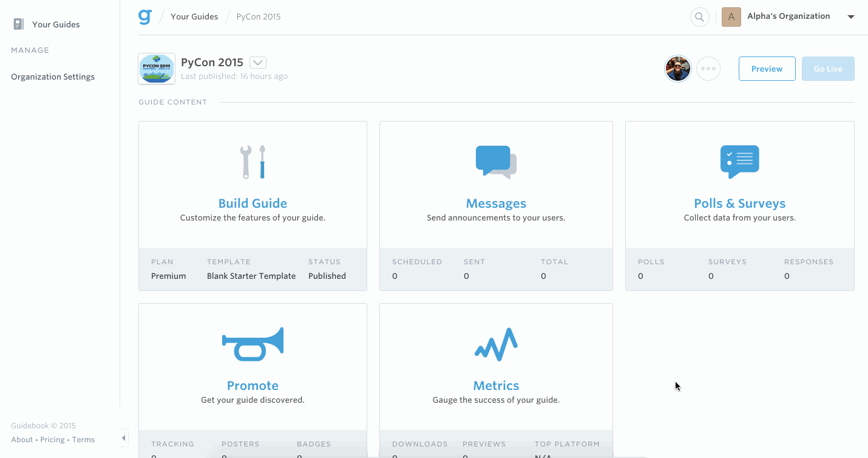Go to Your Guides breadcrumb

[194, 16]
